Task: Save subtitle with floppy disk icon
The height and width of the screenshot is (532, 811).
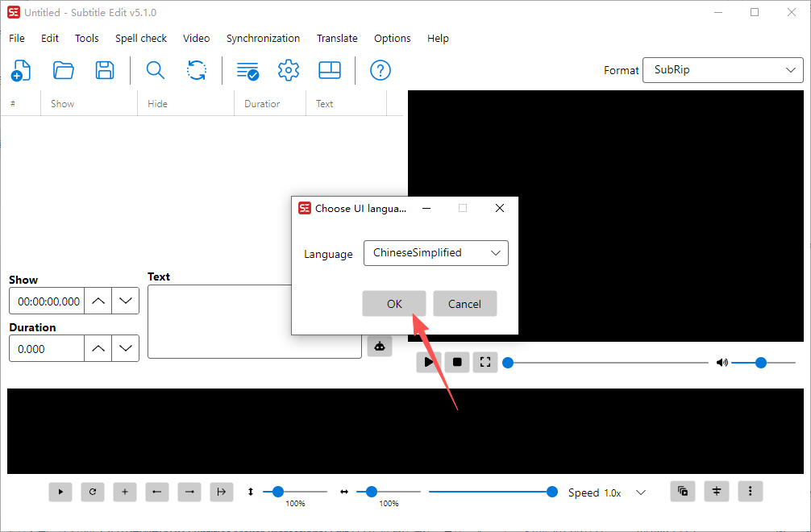Action: pyautogui.click(x=105, y=70)
